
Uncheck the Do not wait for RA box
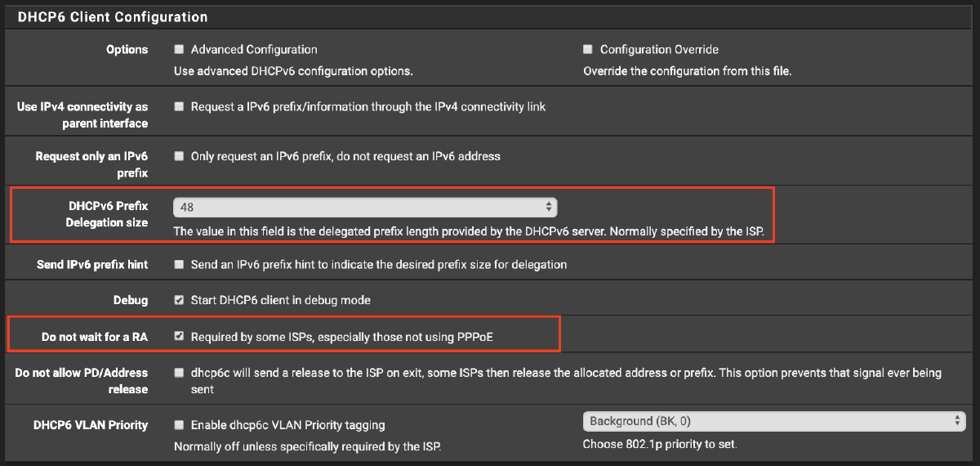[179, 336]
